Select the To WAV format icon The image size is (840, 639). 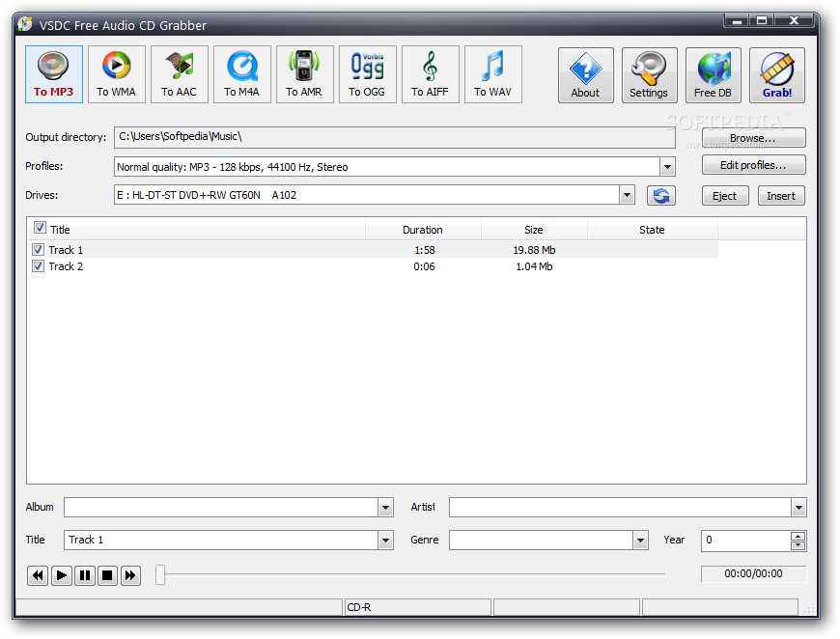492,74
